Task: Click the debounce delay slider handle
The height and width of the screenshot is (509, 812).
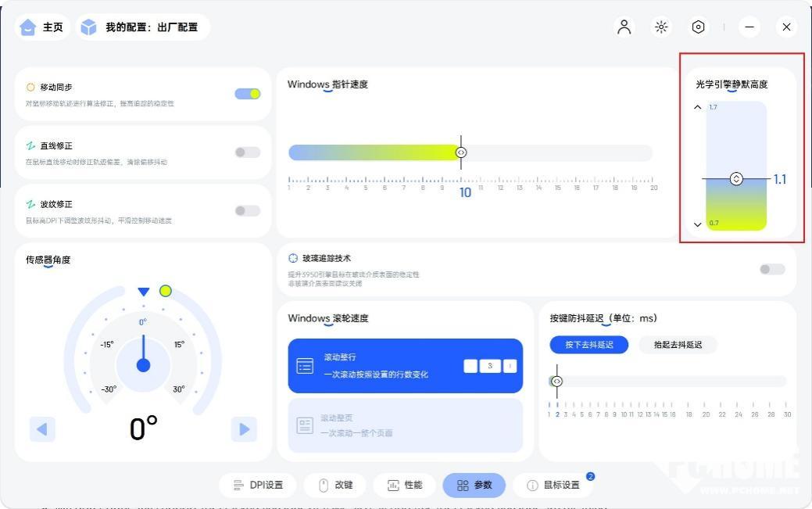Action: tap(556, 382)
